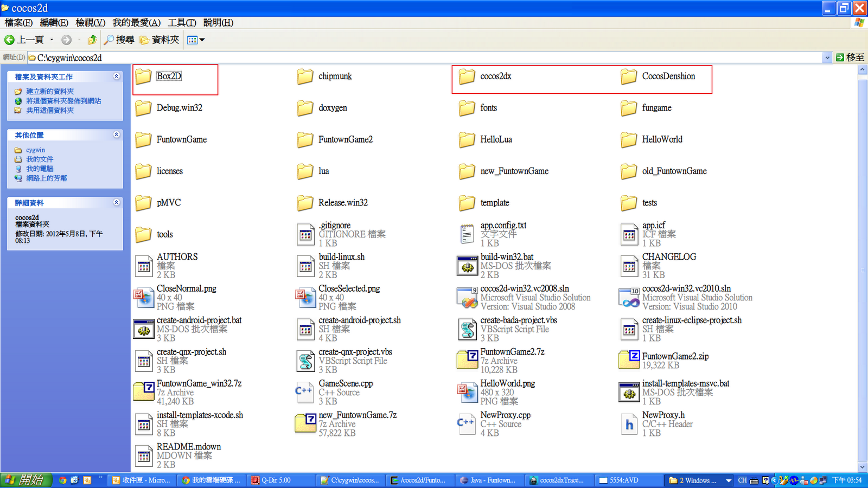
Task: Select FuntownGame2.7z archive icon
Action: pos(467,361)
